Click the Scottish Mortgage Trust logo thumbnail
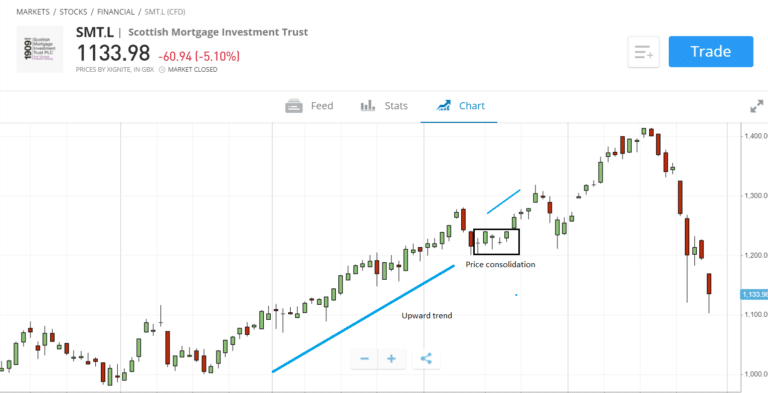Viewport: 768px width, 393px height. coord(40,49)
